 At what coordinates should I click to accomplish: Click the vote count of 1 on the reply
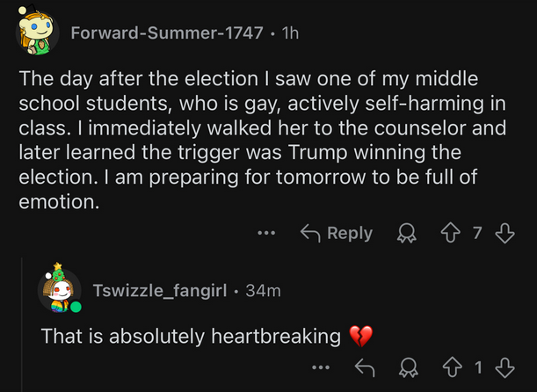point(478,368)
